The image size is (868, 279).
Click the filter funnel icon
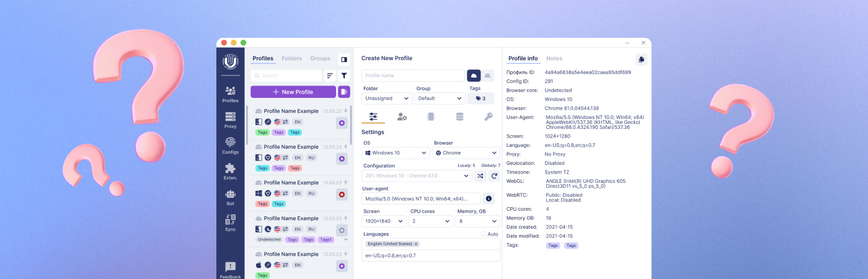(x=344, y=76)
